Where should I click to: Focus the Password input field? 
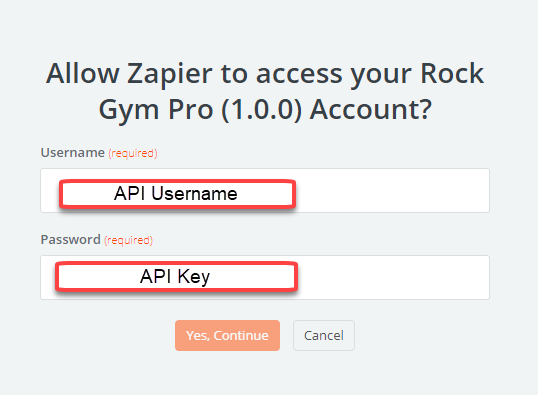(x=265, y=278)
